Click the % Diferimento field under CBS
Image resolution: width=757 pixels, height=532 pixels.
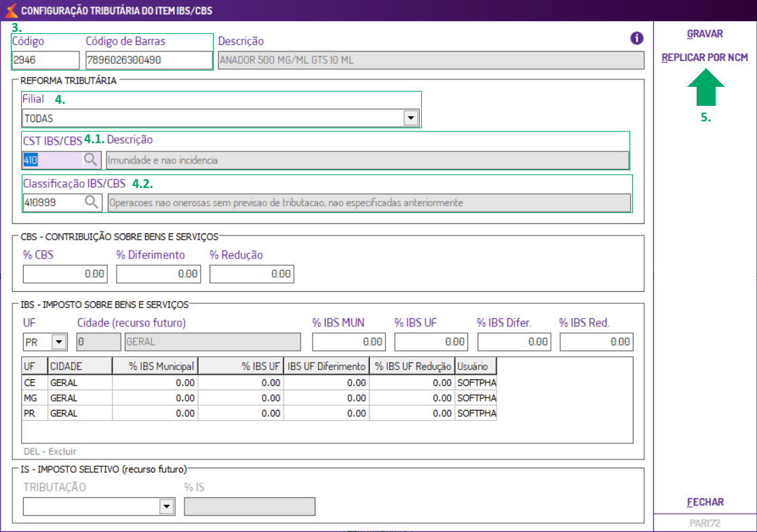[x=158, y=274]
